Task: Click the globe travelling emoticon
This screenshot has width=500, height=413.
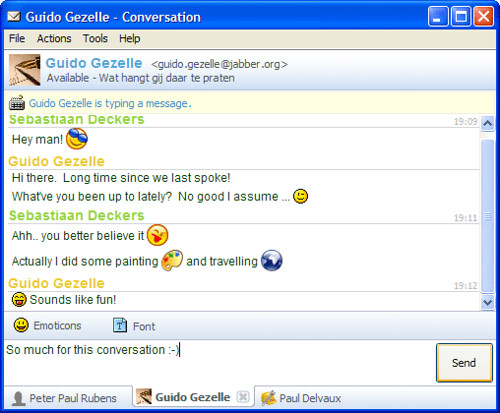Action: (272, 260)
